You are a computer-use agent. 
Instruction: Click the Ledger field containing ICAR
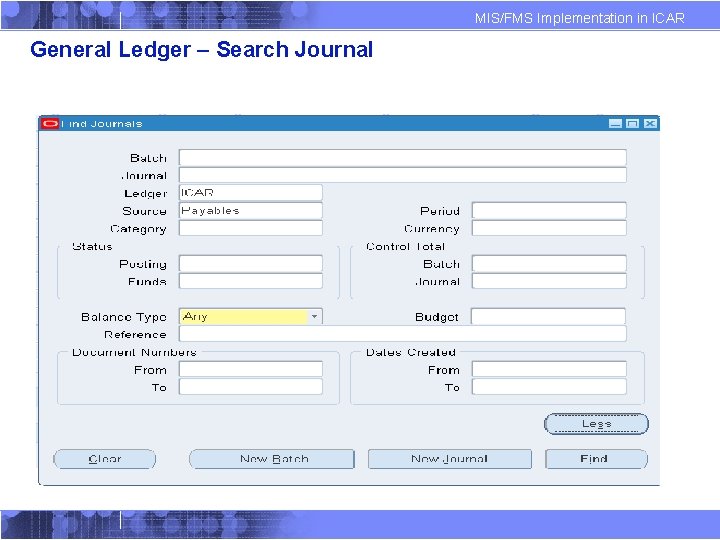point(251,192)
